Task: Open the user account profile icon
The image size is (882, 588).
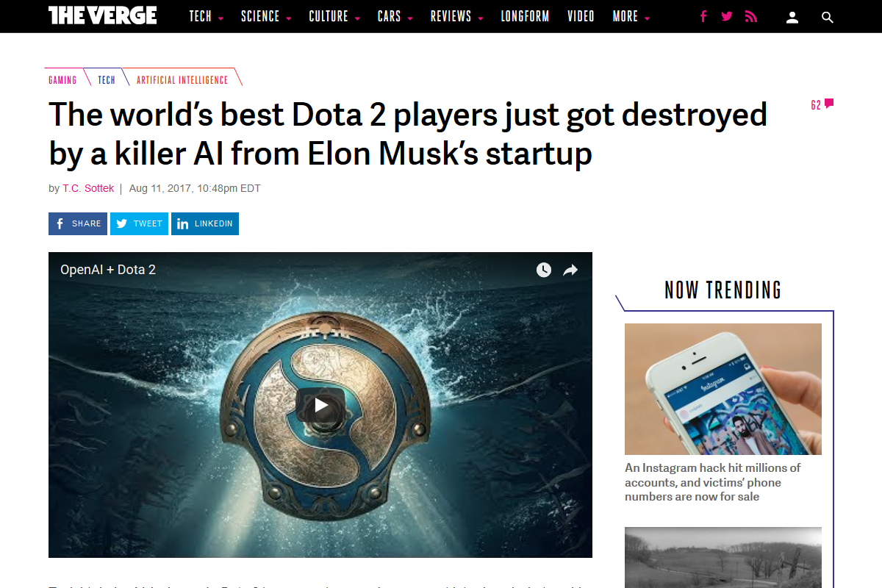Action: tap(792, 17)
